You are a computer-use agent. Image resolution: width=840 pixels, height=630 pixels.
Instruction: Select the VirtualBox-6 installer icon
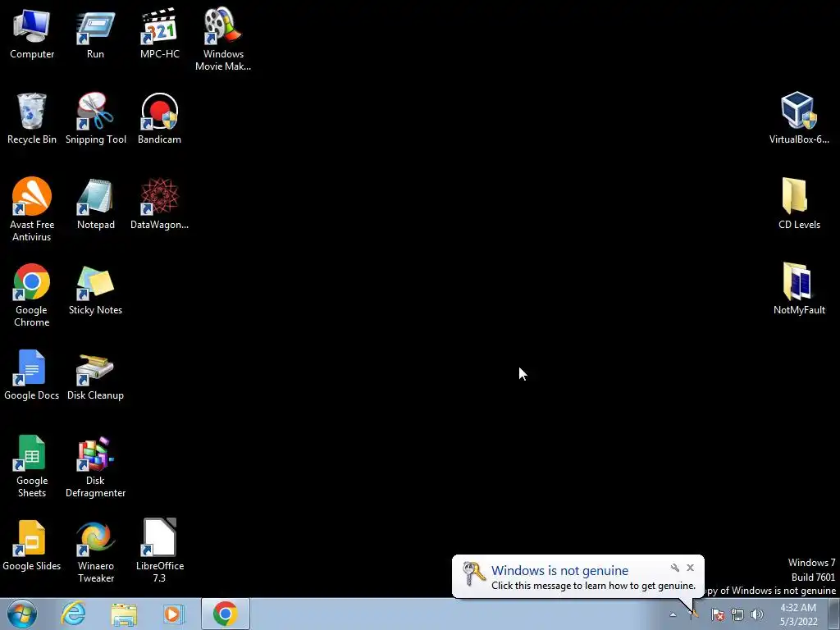pyautogui.click(x=799, y=118)
